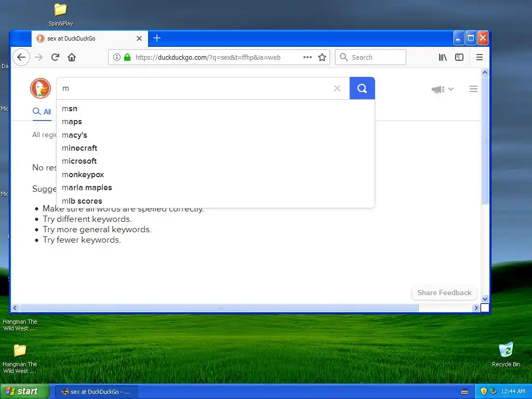Open the Firefox Library icon
The image size is (532, 399).
click(x=443, y=57)
